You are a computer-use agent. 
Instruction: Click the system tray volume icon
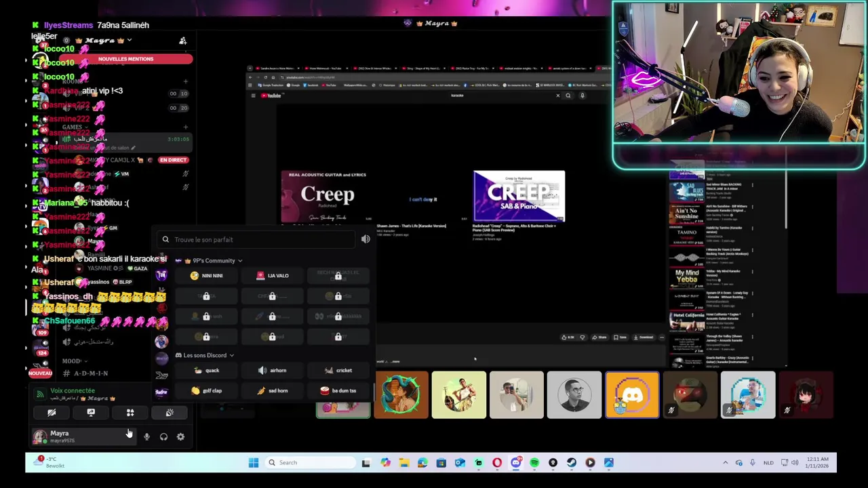[795, 463]
